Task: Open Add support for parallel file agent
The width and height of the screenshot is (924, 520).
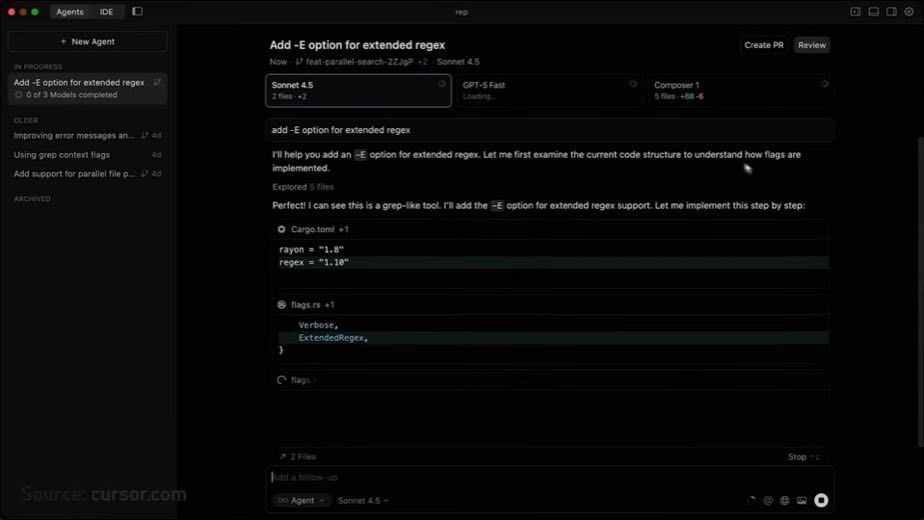Action: pos(88,174)
